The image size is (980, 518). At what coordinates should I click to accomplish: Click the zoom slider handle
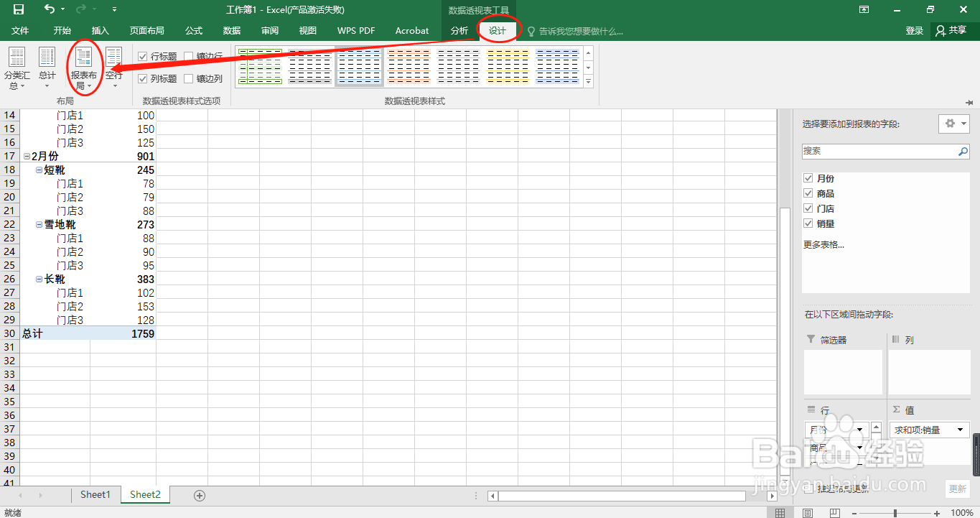(x=895, y=513)
